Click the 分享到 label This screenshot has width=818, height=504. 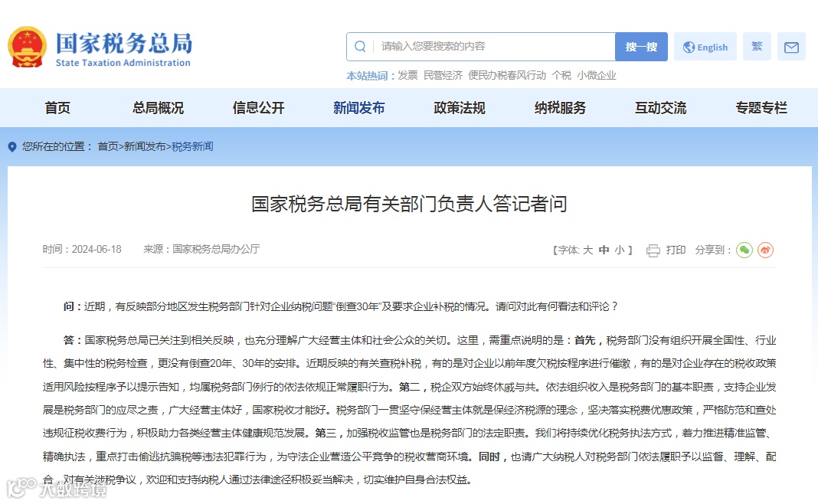712,250
